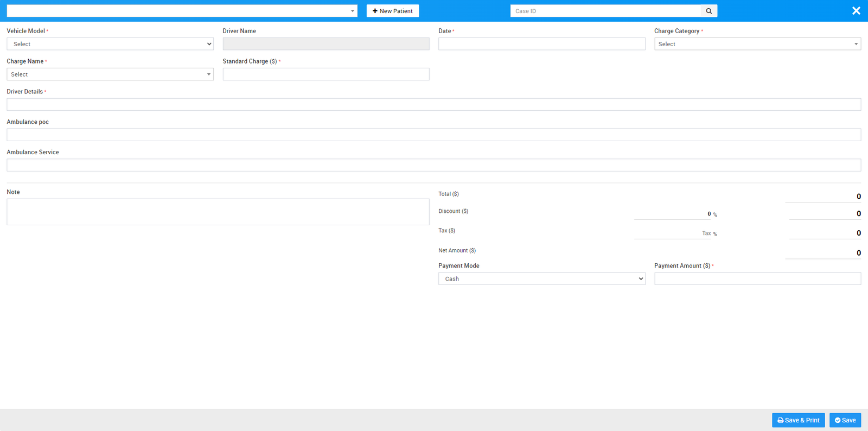The height and width of the screenshot is (431, 868).
Task: Click the New Patient button
Action: pos(392,11)
